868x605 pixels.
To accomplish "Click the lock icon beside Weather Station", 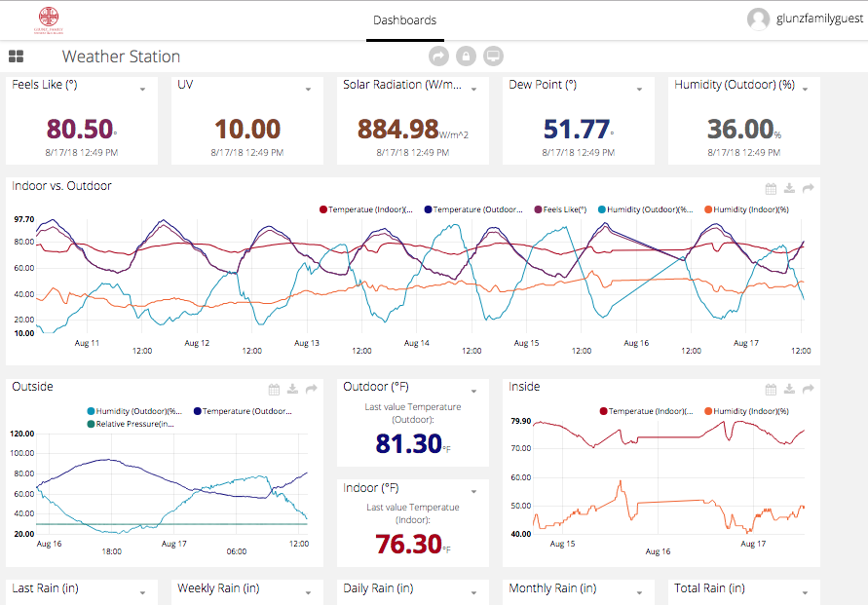I will click(466, 57).
